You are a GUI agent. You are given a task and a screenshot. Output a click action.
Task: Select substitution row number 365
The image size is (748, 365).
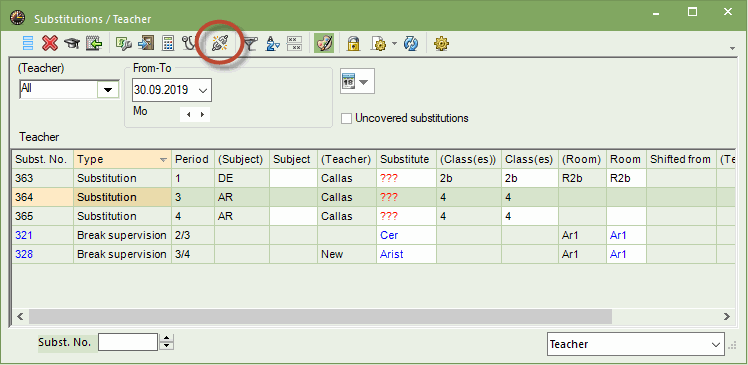coord(43,216)
